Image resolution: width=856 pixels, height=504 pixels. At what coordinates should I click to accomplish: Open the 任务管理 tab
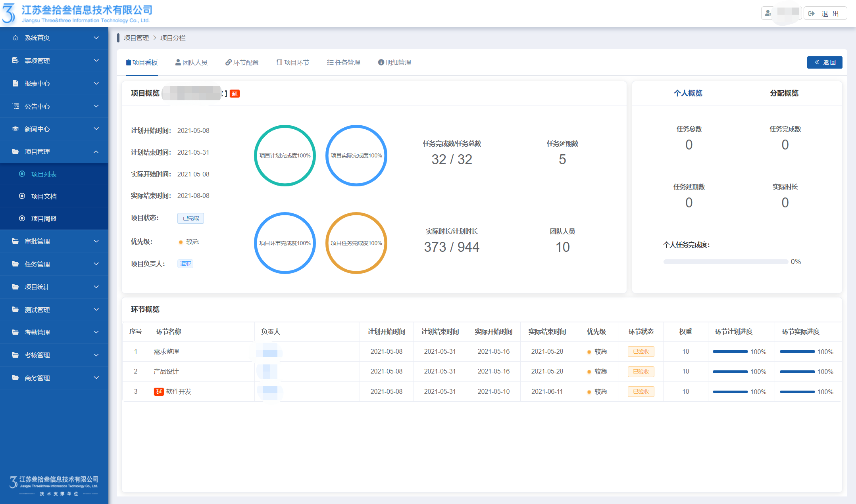tap(344, 63)
